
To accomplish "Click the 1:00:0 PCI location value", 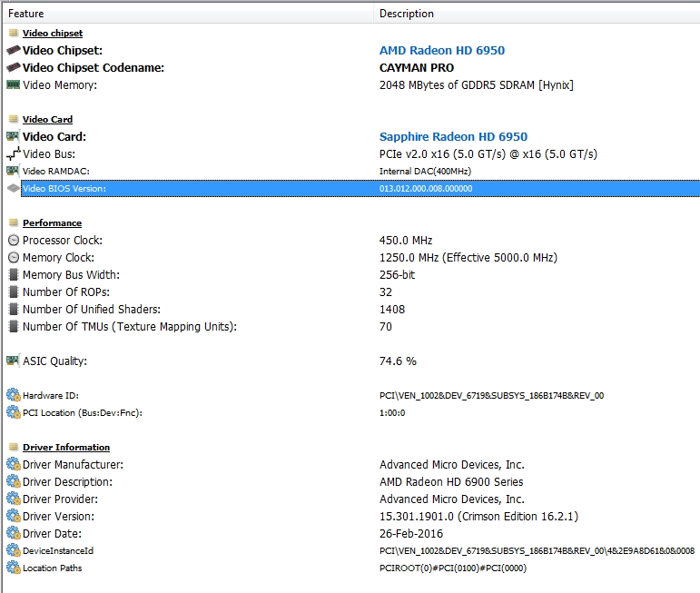I will 392,413.
